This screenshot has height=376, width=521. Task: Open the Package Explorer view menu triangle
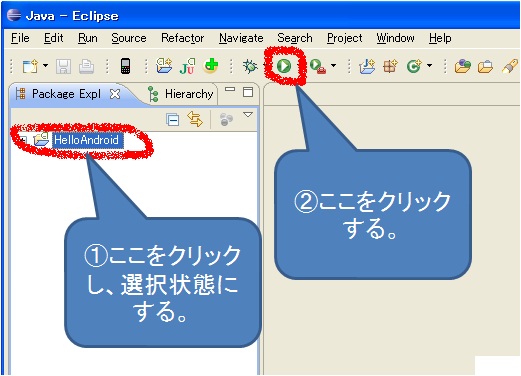[248, 115]
